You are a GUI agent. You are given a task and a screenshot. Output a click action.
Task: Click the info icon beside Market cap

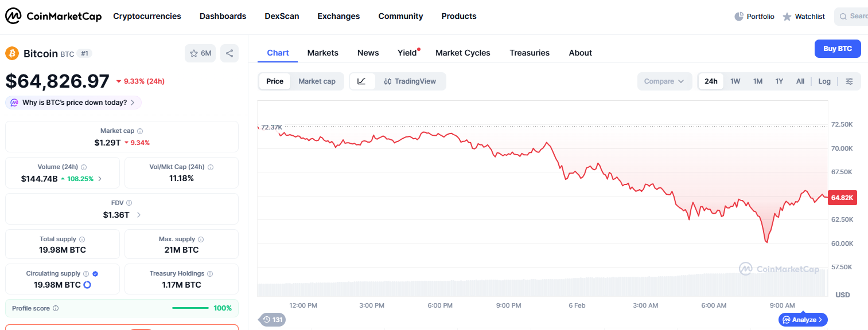click(x=140, y=131)
